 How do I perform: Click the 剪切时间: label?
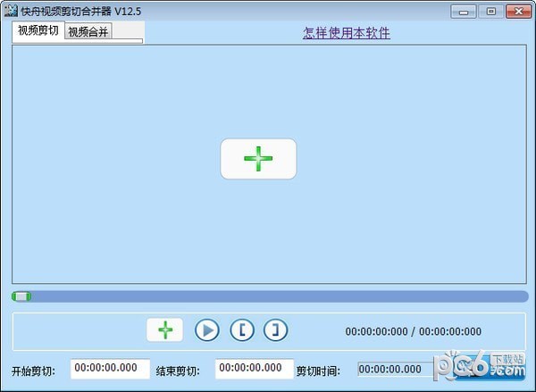(318, 371)
